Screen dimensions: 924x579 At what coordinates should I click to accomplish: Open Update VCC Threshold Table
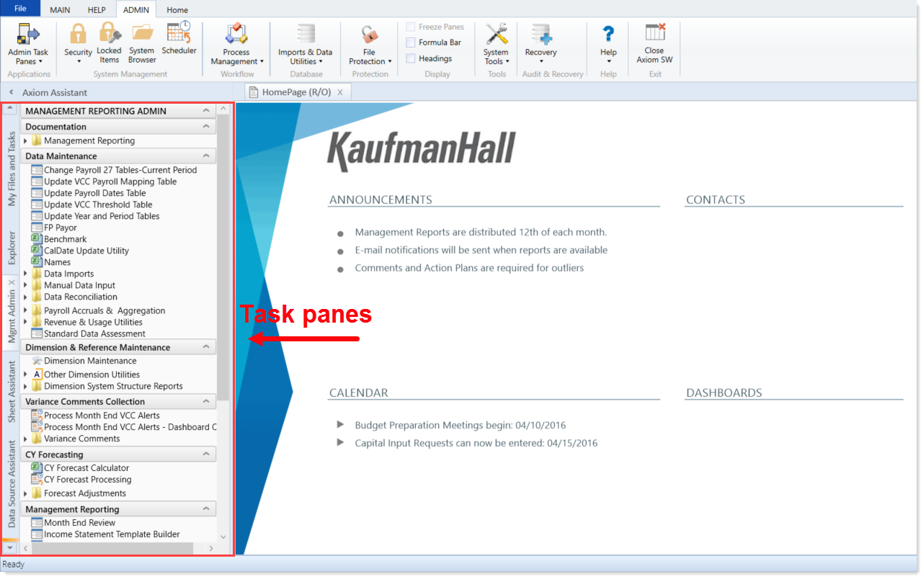point(92,205)
